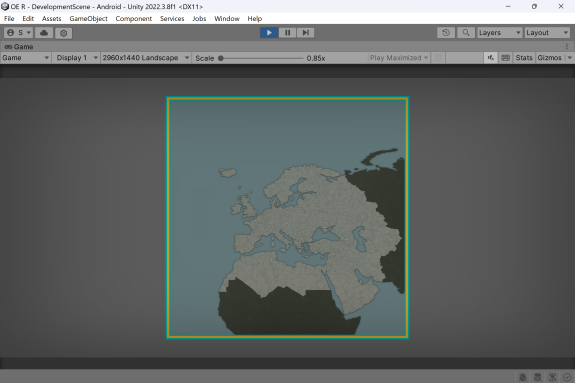Open the Help menu
Screen dimensions: 575x383
point(254,19)
